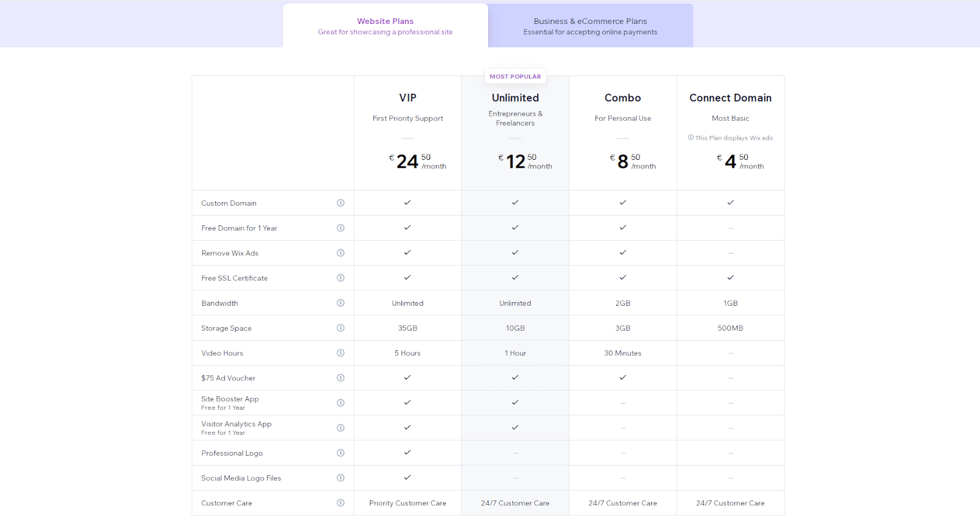This screenshot has width=980, height=528.
Task: Click 'Free Domain for 1 Year' feature label
Action: click(x=239, y=228)
